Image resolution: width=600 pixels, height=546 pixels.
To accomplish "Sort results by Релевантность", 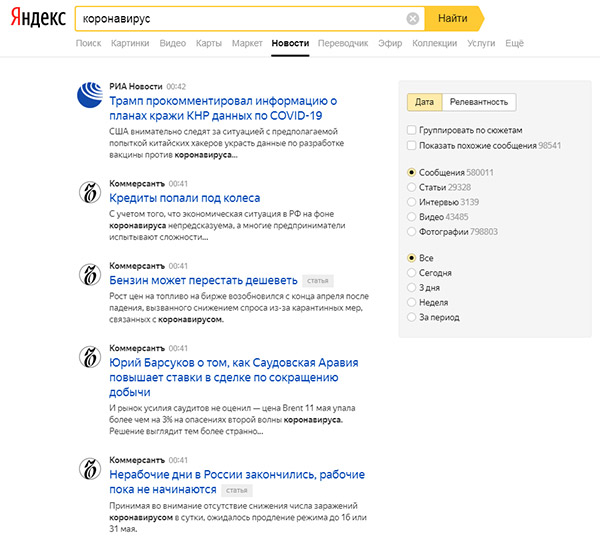I will pos(479,102).
